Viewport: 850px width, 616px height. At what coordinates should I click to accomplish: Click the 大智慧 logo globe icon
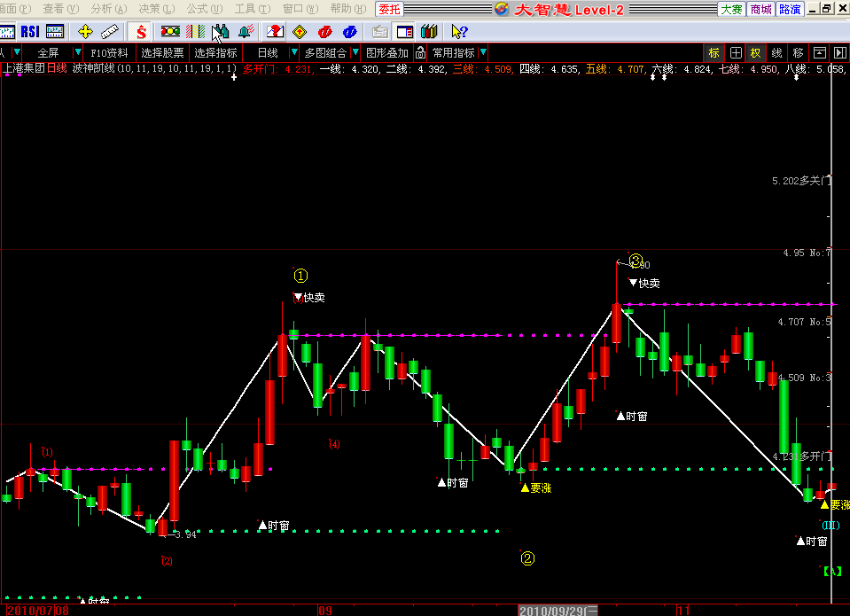502,9
